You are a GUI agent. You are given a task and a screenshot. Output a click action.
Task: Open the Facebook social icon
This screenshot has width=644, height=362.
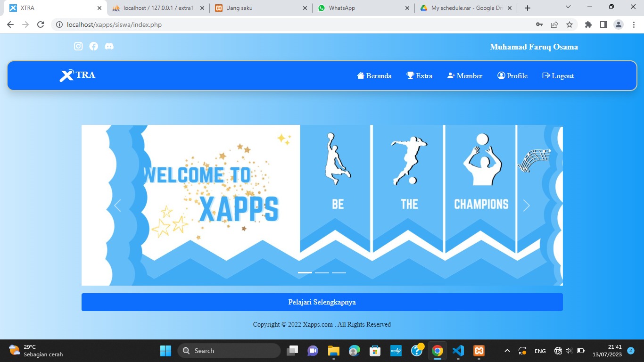(x=94, y=46)
